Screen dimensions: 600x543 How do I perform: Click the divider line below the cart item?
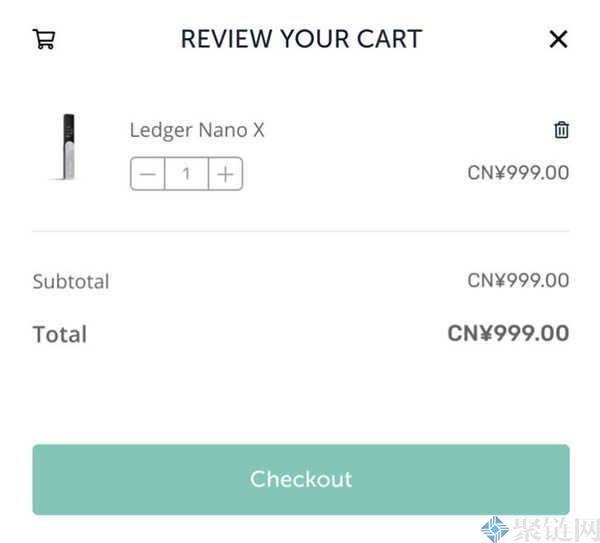pyautogui.click(x=301, y=231)
